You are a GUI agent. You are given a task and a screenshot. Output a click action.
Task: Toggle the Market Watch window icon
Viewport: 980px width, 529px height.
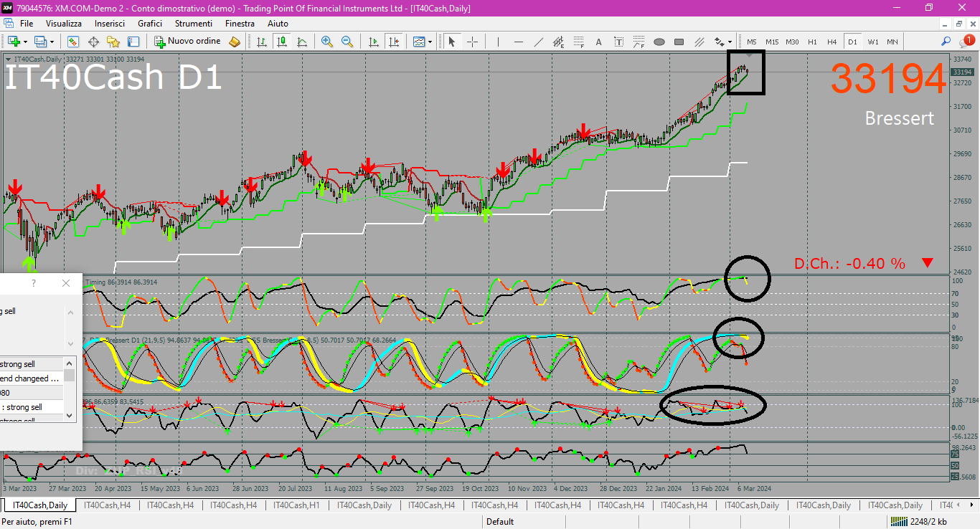click(73, 42)
